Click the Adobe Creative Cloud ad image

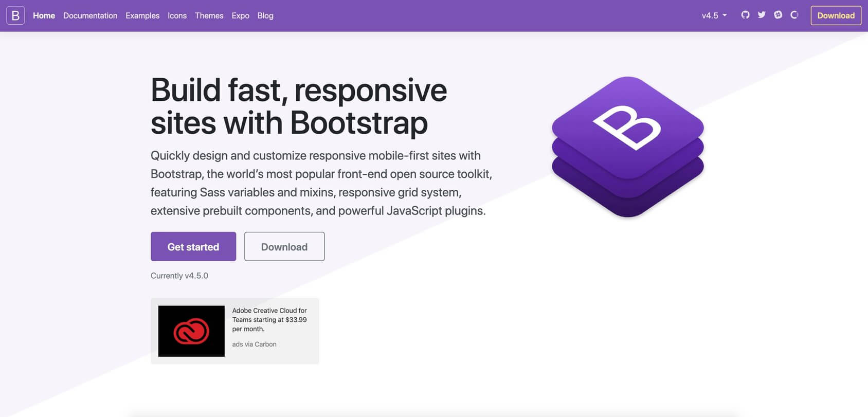[191, 331]
